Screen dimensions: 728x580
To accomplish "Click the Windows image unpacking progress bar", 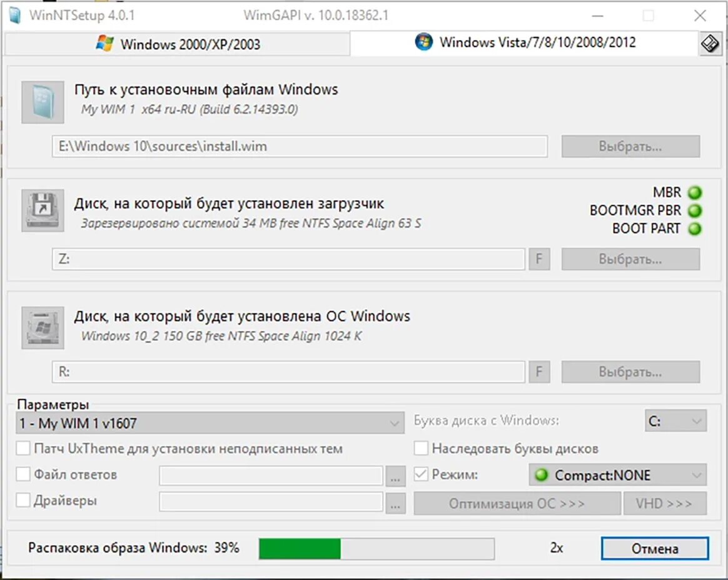I will pyautogui.click(x=377, y=549).
